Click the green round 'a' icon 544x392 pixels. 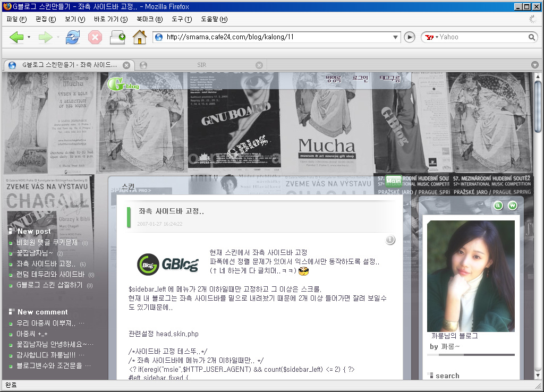498,206
